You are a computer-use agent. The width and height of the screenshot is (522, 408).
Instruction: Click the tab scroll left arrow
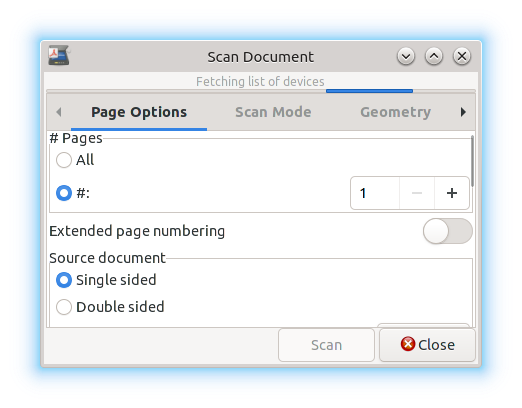[x=59, y=112]
